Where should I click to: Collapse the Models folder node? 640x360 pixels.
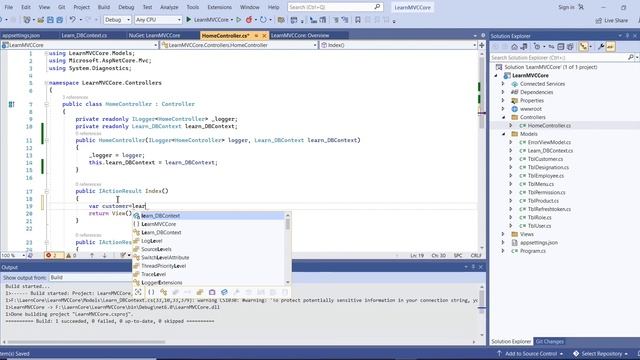(503, 134)
